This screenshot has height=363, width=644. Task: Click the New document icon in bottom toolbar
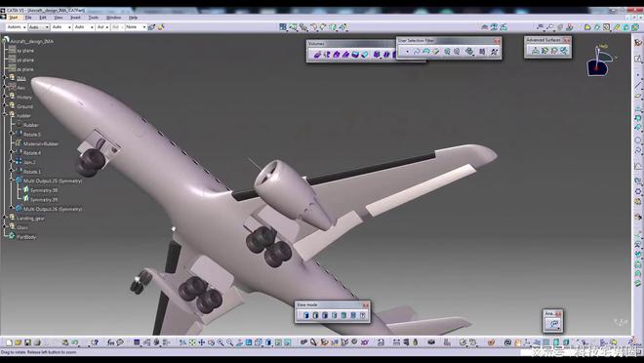pos(9,343)
